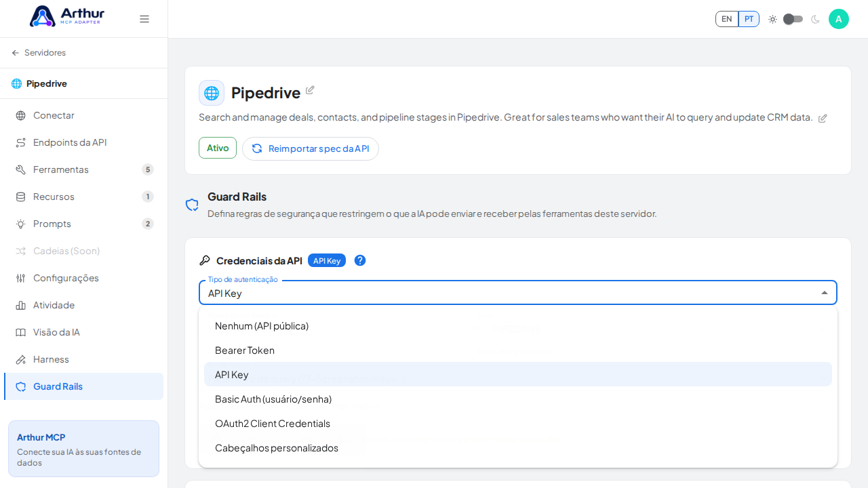Screen dimensions: 868x488
Task: Select Nenhum (API pública) option
Action: (x=518, y=326)
